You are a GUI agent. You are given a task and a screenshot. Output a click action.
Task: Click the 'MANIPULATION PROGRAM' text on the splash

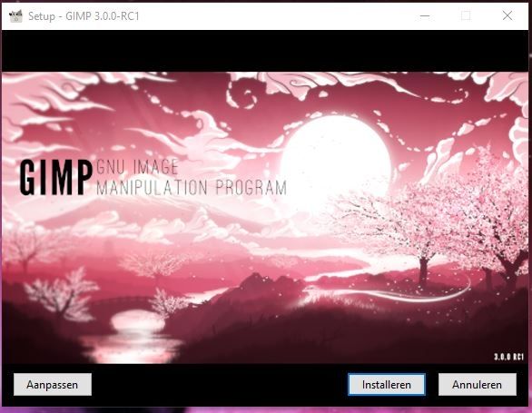pyautogui.click(x=192, y=188)
